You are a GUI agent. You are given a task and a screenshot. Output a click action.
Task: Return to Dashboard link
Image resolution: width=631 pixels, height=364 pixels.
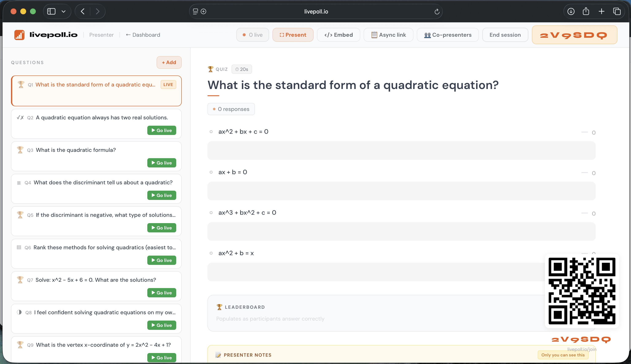[143, 35]
